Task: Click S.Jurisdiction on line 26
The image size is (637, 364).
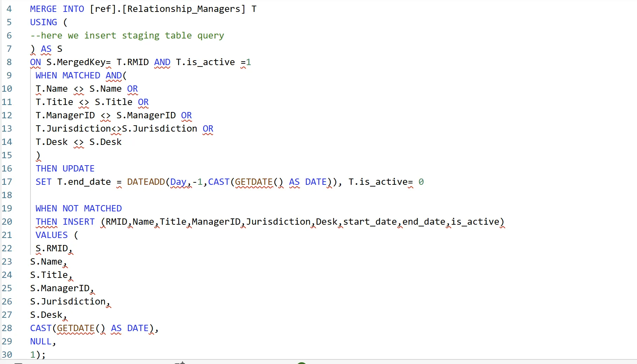Action: (x=68, y=301)
